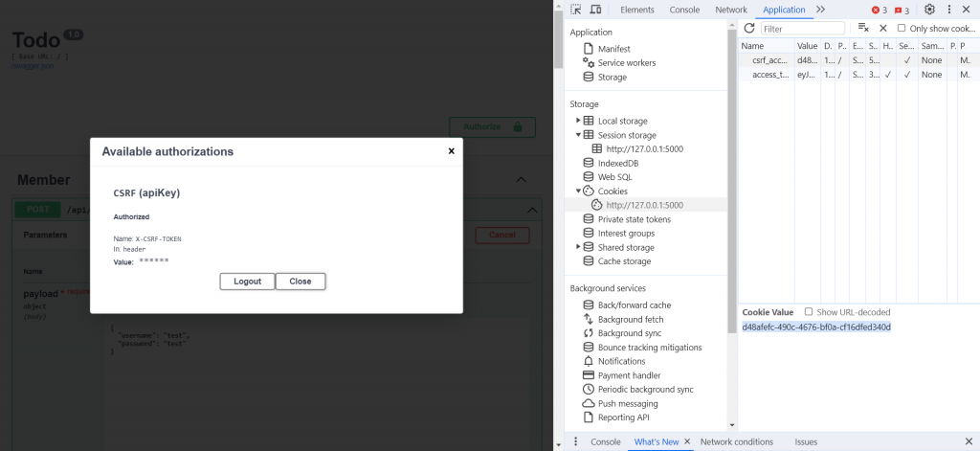Open Payment handler item
Image resolution: width=980 pixels, height=451 pixels.
pyautogui.click(x=629, y=375)
